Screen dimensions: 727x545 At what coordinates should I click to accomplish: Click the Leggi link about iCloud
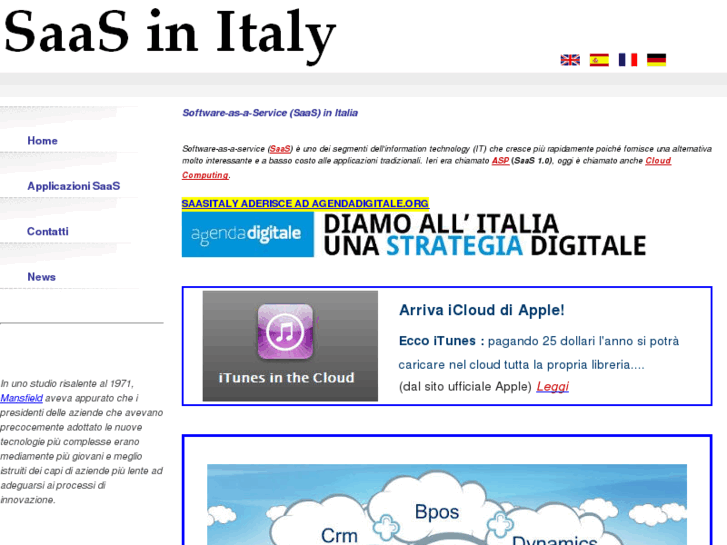(x=552, y=386)
